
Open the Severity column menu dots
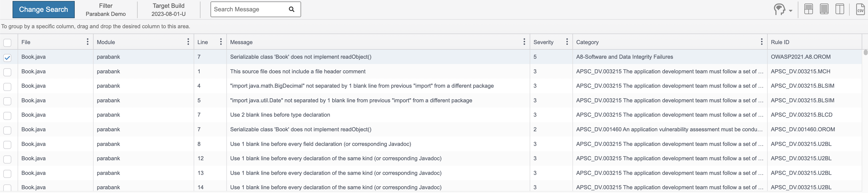coord(567,42)
